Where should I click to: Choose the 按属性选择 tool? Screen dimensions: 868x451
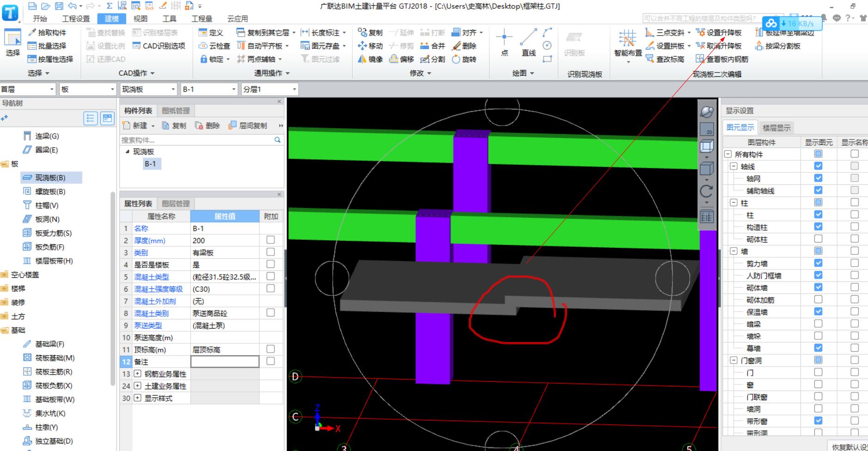point(50,59)
